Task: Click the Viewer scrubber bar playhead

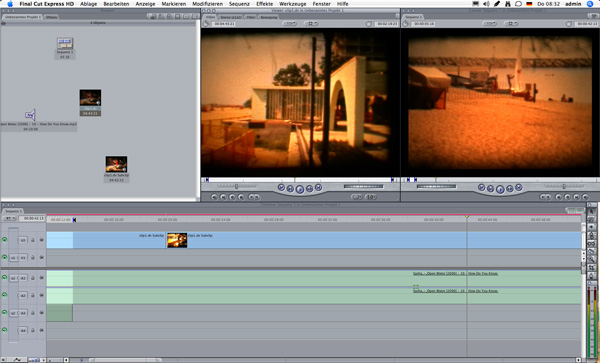Action: click(x=295, y=179)
